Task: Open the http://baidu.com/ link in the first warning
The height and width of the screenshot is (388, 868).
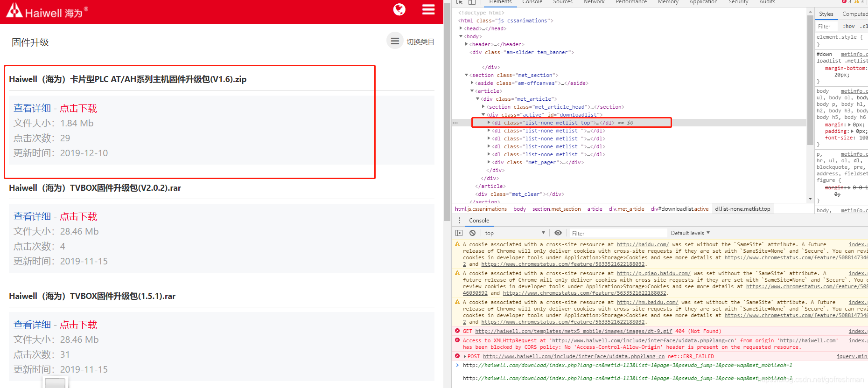Action: coord(643,244)
